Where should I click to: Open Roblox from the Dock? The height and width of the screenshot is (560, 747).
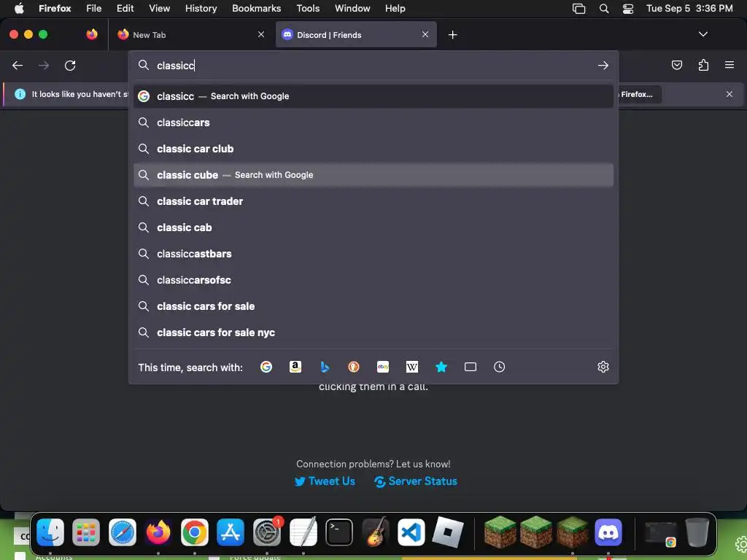tap(447, 532)
